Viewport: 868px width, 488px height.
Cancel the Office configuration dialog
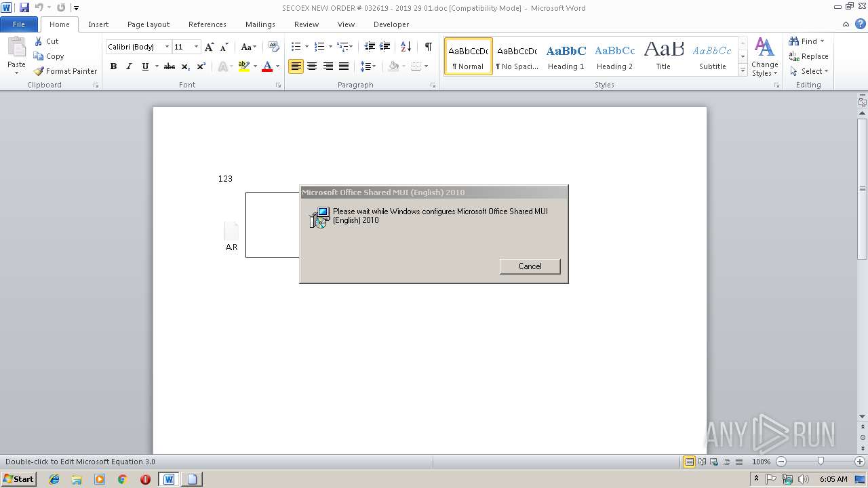530,266
